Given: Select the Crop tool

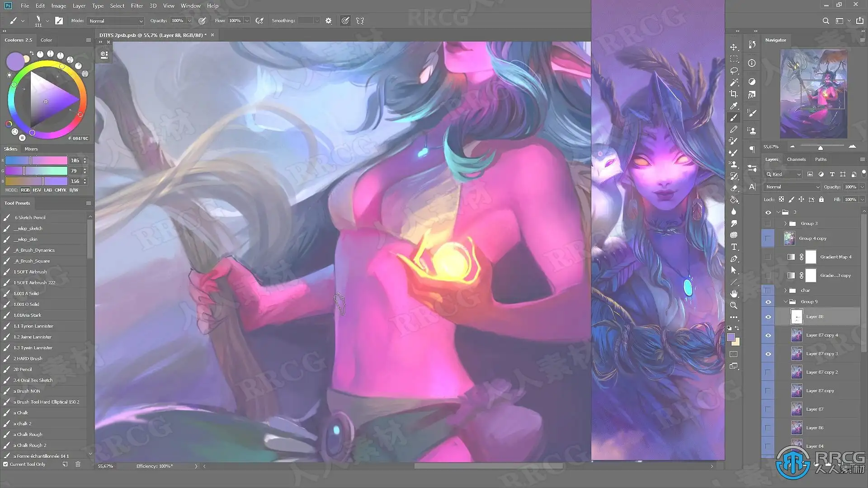Looking at the screenshot, I should [734, 94].
